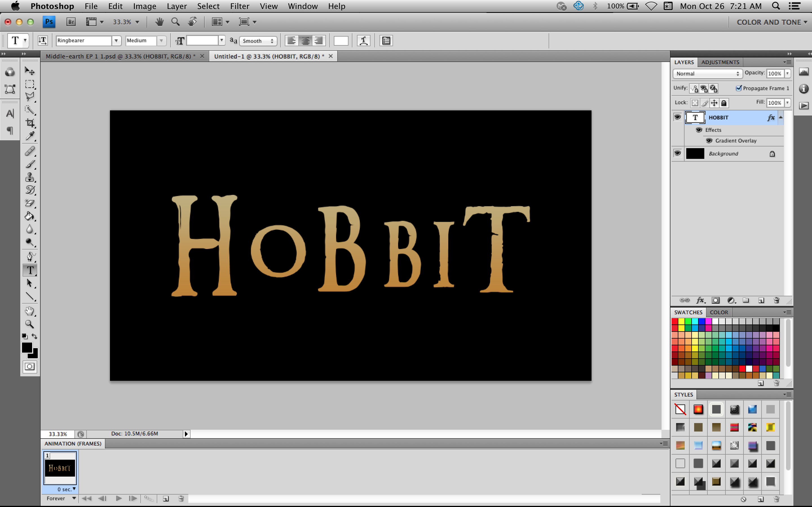
Task: Select the Paint Bucket tool
Action: pyautogui.click(x=30, y=216)
